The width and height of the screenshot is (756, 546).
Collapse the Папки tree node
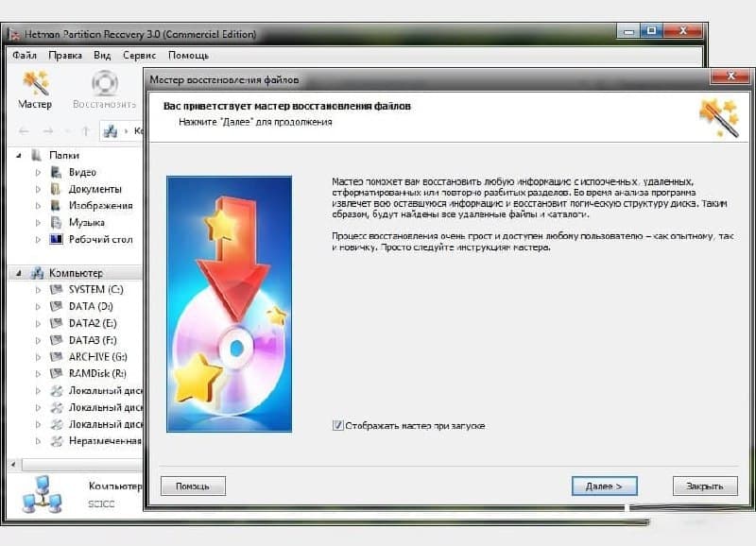[19, 156]
